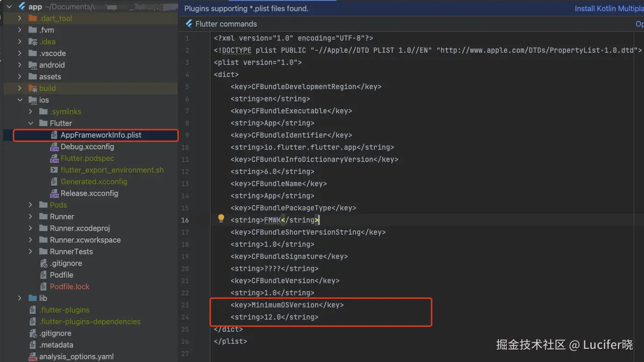Click the Flutter.podspec file icon
The width and height of the screenshot is (644, 362).
(x=54, y=158)
